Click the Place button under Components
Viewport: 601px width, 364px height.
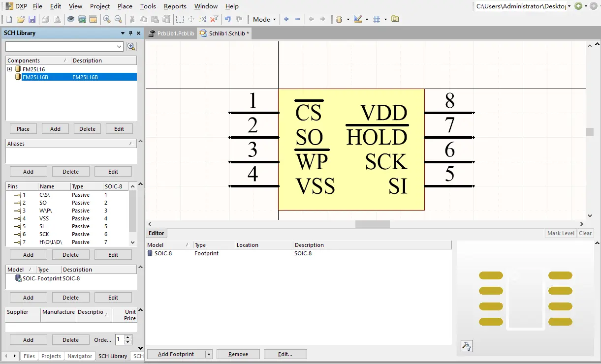(23, 129)
